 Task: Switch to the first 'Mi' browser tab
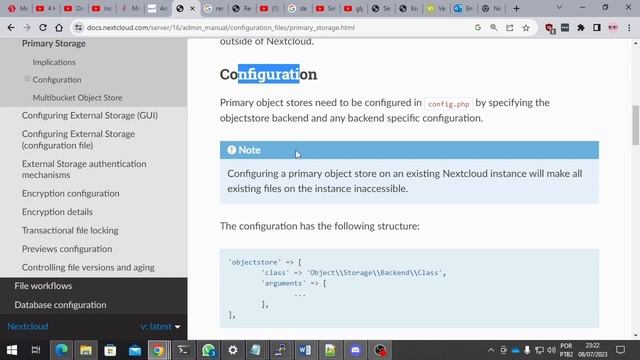[17, 8]
